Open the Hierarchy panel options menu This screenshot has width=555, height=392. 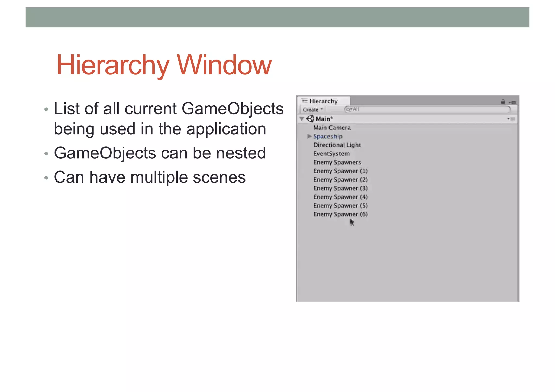point(512,102)
